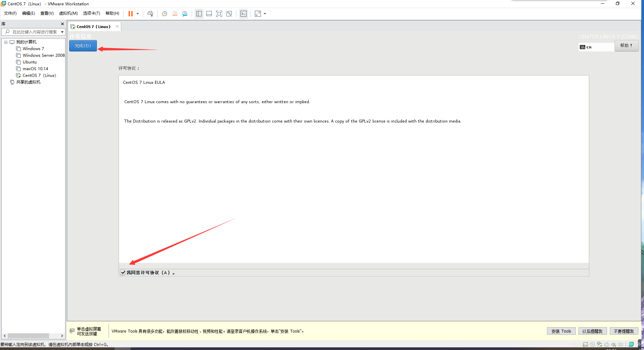
Task: Select 共享的虚拟机 in the library
Action: (x=28, y=82)
